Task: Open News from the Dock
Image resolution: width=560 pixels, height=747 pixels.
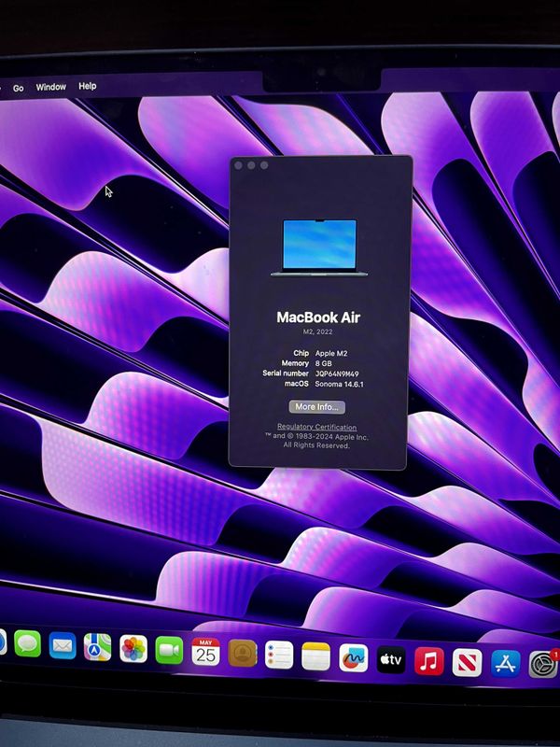Action: (467, 663)
